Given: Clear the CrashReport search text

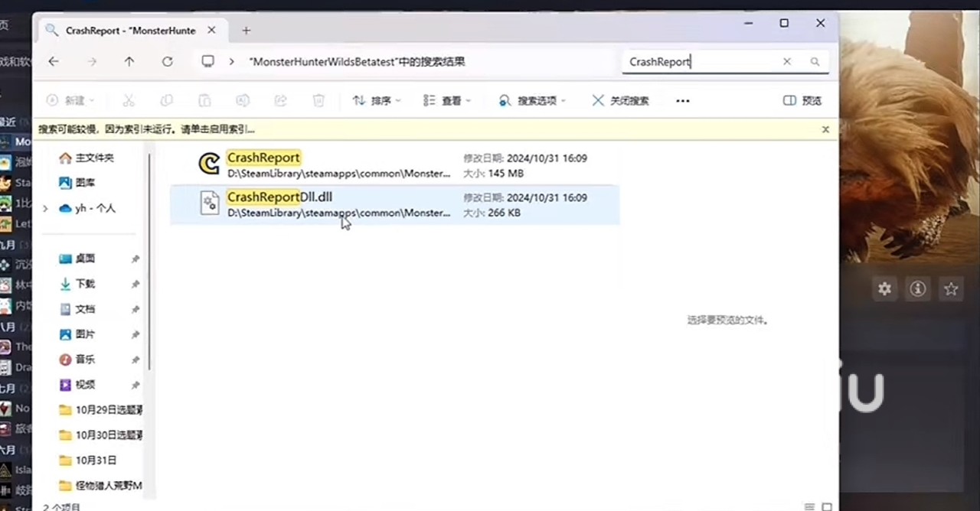Looking at the screenshot, I should click(x=786, y=62).
